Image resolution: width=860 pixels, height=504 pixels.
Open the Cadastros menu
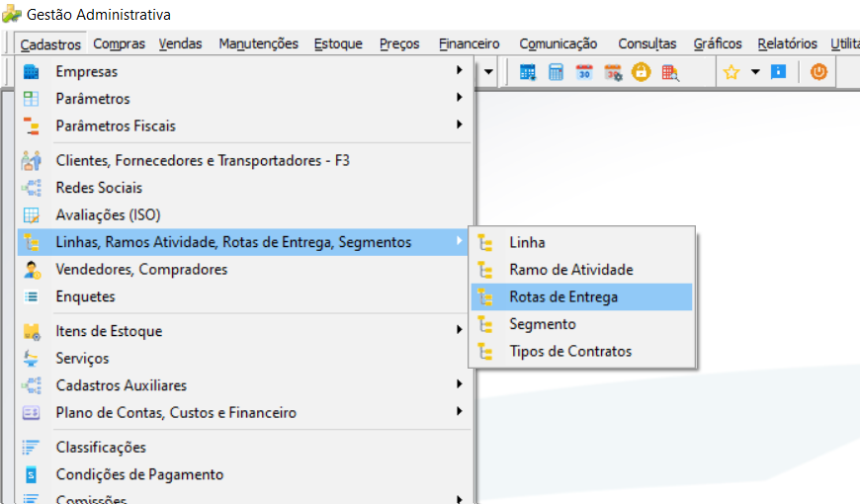pos(50,43)
